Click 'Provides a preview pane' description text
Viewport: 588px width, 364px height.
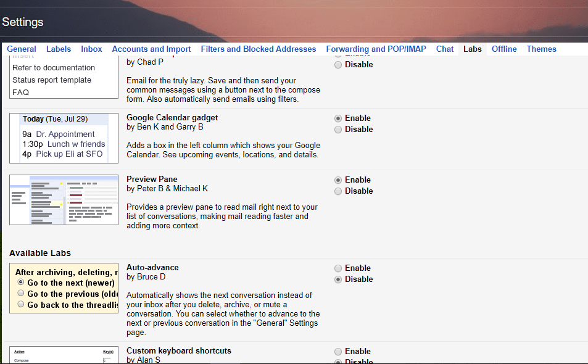click(222, 217)
